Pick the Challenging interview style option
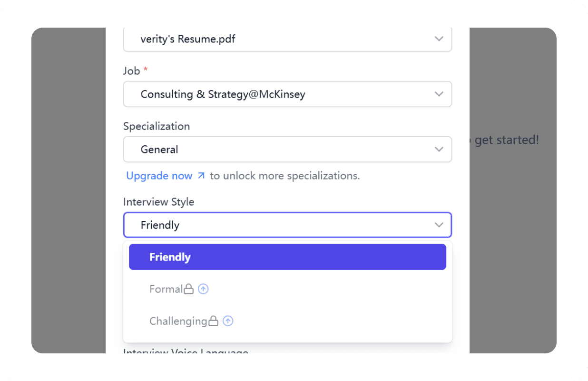This screenshot has width=588, height=381. [287, 321]
